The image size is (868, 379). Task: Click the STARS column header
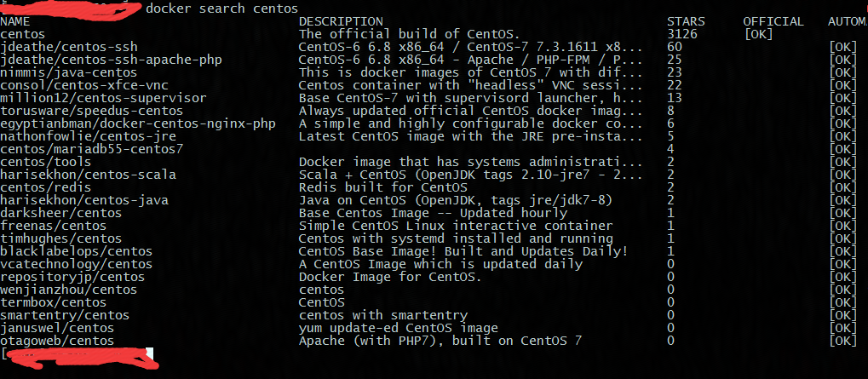coord(686,21)
